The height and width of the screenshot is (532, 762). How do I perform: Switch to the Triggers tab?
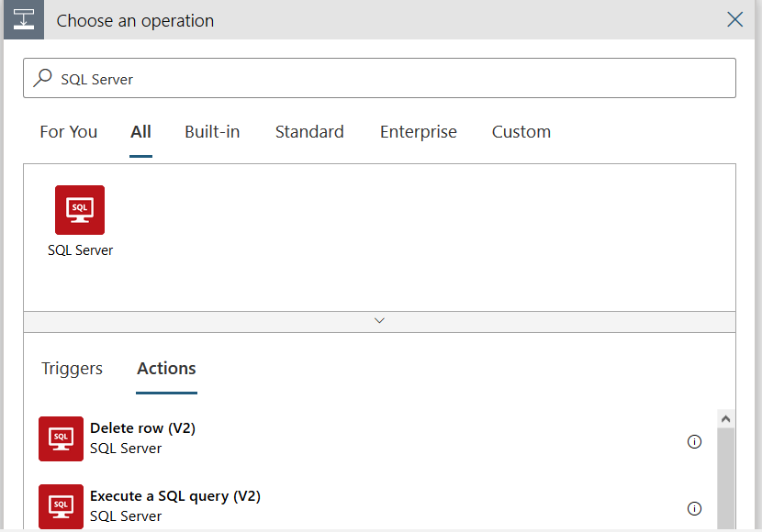[x=73, y=369]
